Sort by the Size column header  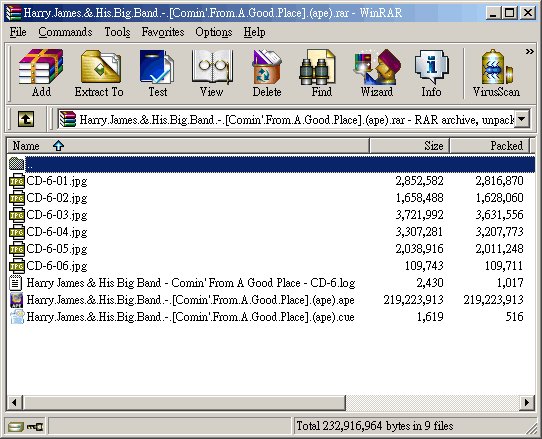410,146
